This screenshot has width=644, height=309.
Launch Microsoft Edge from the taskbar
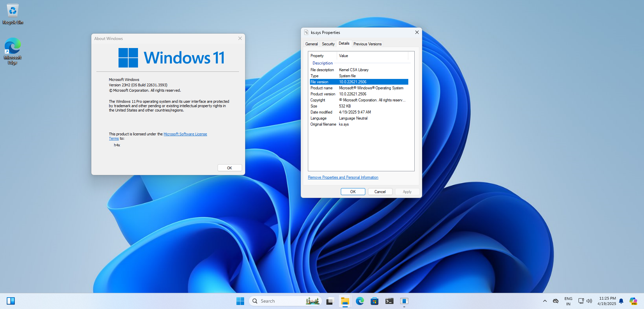[360, 301]
